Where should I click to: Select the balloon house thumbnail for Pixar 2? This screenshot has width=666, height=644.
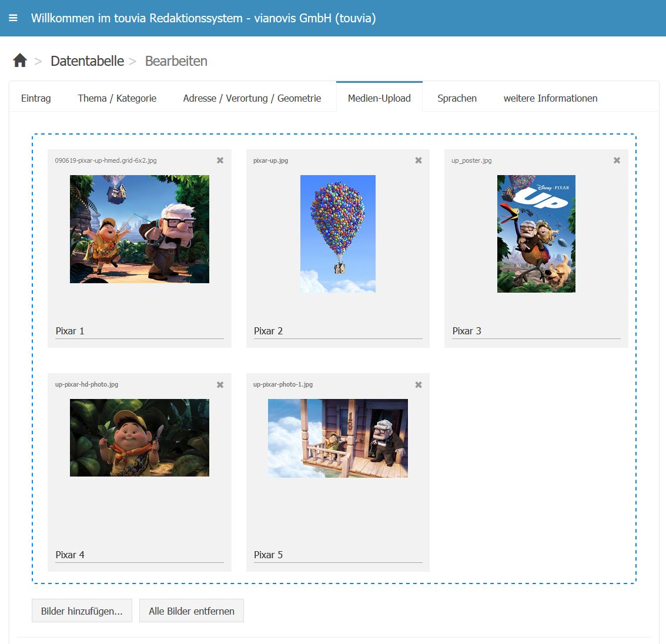coord(338,234)
